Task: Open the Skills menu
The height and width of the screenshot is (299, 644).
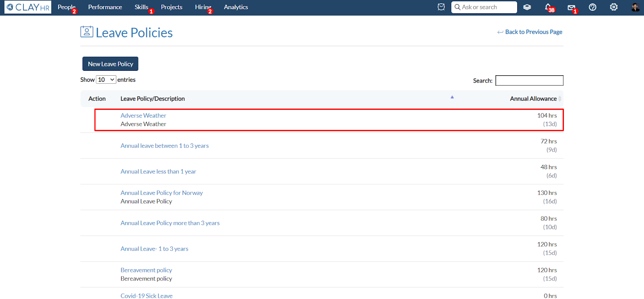Action: 142,7
